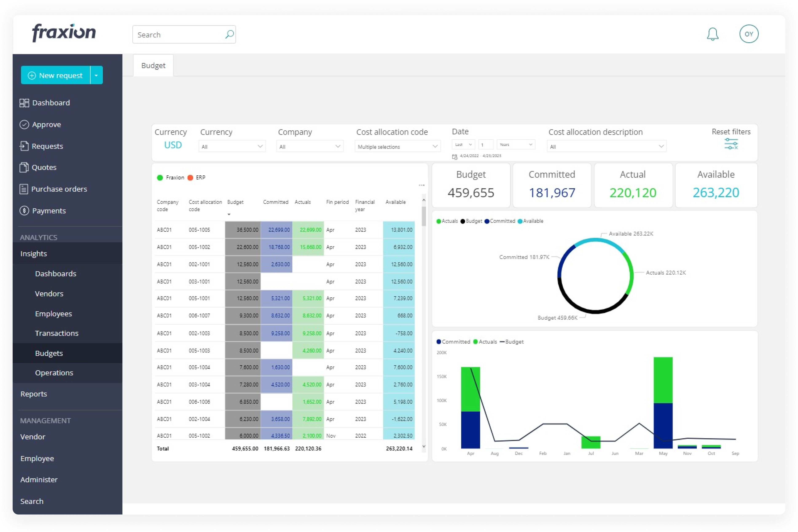Open the table's more options ellipsis
This screenshot has height=532, width=798.
click(421, 185)
